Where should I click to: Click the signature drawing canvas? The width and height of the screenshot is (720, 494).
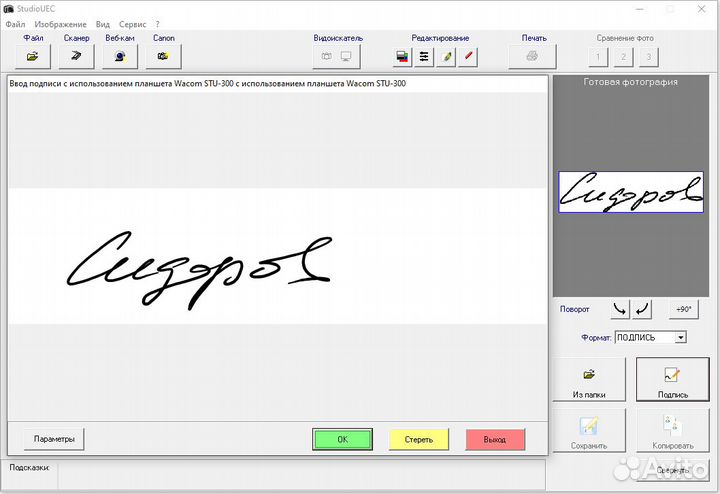[277, 256]
